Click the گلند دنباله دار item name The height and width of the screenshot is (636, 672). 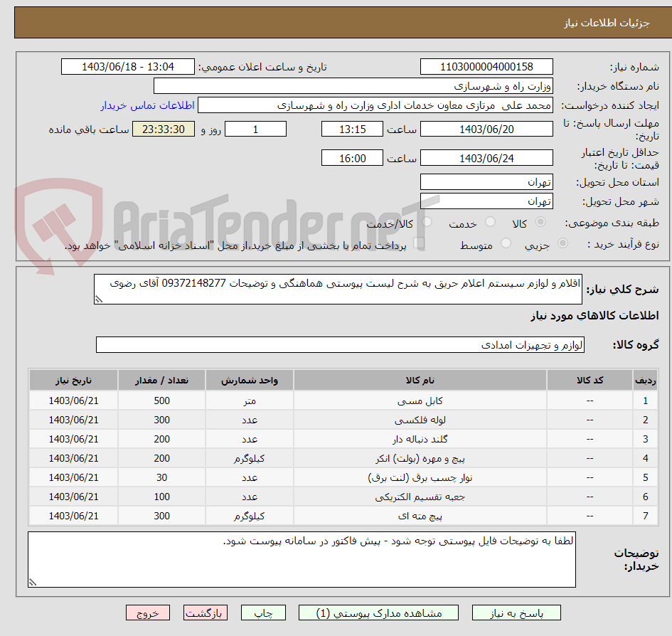[420, 440]
